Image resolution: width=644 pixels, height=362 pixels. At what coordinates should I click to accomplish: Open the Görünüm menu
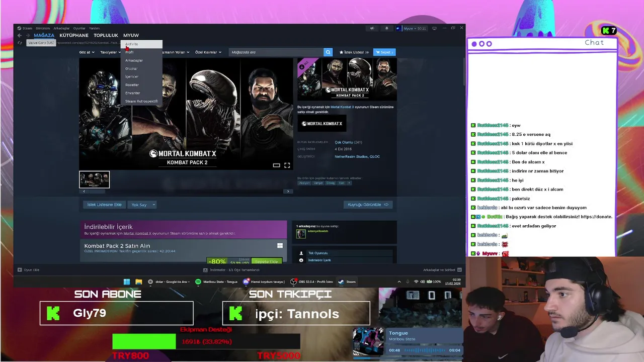pyautogui.click(x=43, y=28)
